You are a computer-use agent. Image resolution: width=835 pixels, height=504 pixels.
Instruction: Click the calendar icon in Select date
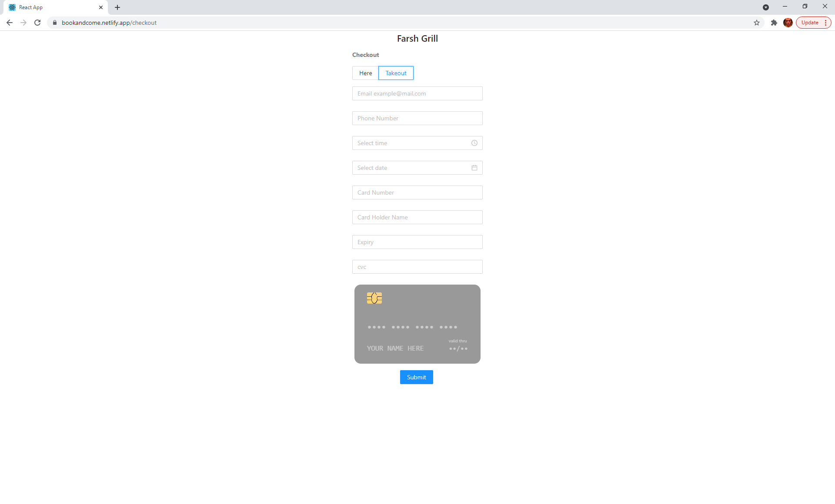(474, 168)
